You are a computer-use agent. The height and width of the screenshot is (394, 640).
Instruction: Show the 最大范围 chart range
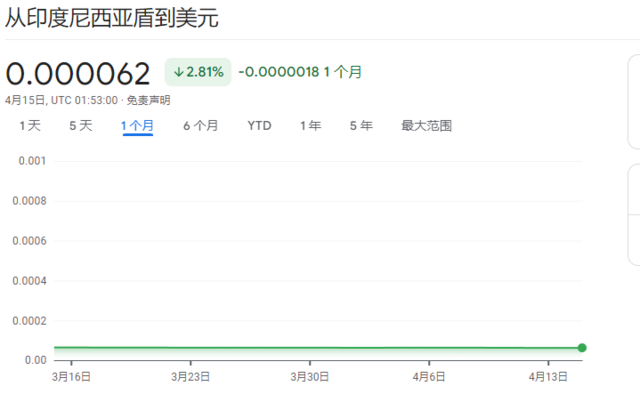pos(427,126)
